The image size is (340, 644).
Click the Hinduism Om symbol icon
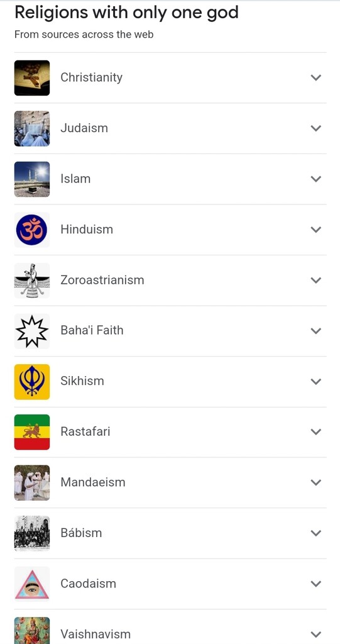(32, 230)
